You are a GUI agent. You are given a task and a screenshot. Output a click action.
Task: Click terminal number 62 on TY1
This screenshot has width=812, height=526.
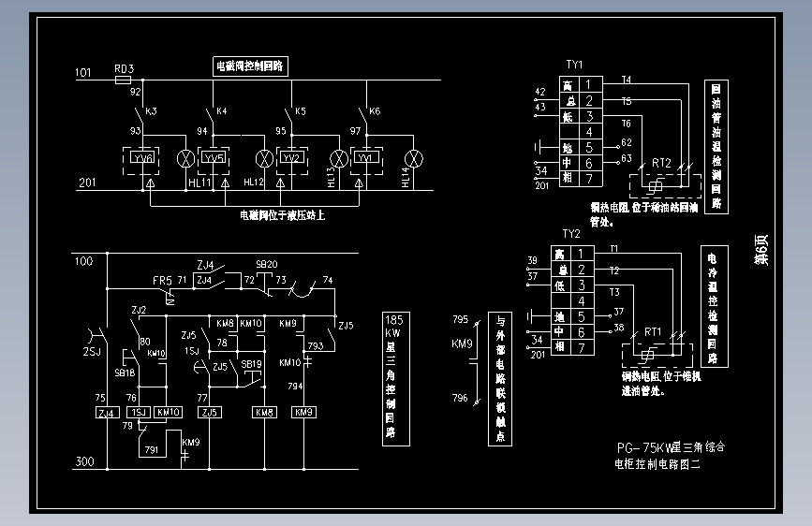pos(627,142)
